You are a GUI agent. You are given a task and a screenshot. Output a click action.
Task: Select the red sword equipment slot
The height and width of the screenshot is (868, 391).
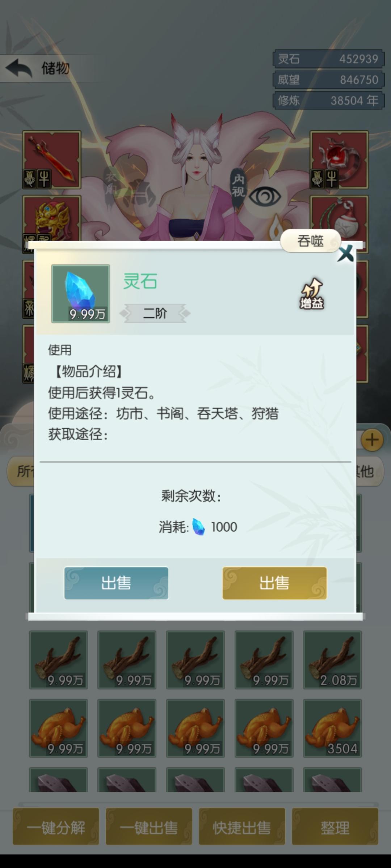52,159
